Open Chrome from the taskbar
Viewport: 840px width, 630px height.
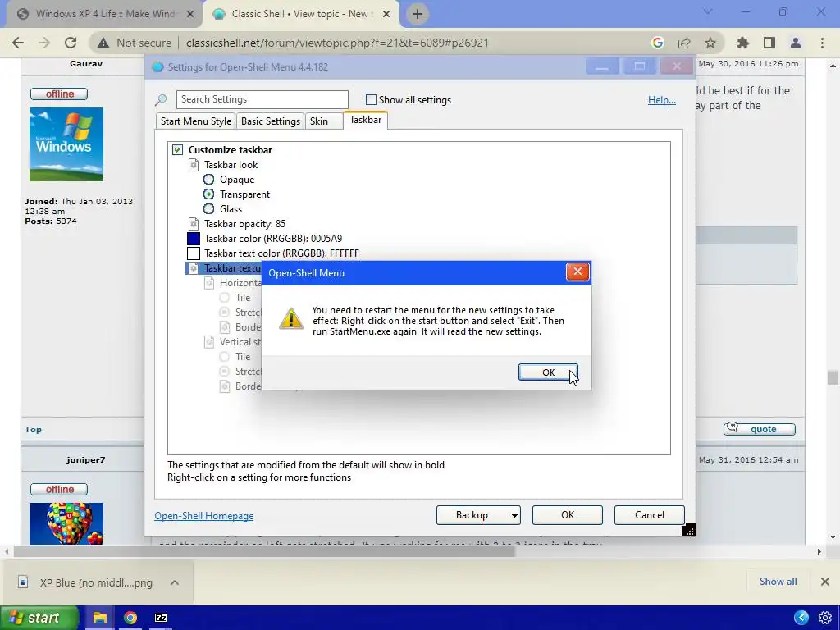(x=130, y=618)
